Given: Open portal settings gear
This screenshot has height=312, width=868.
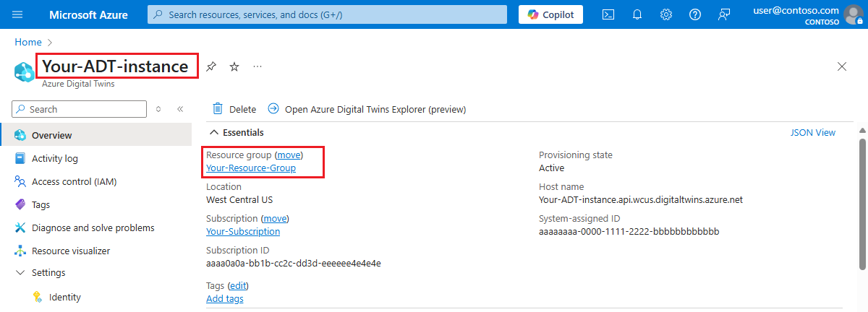Looking at the screenshot, I should tap(666, 14).
